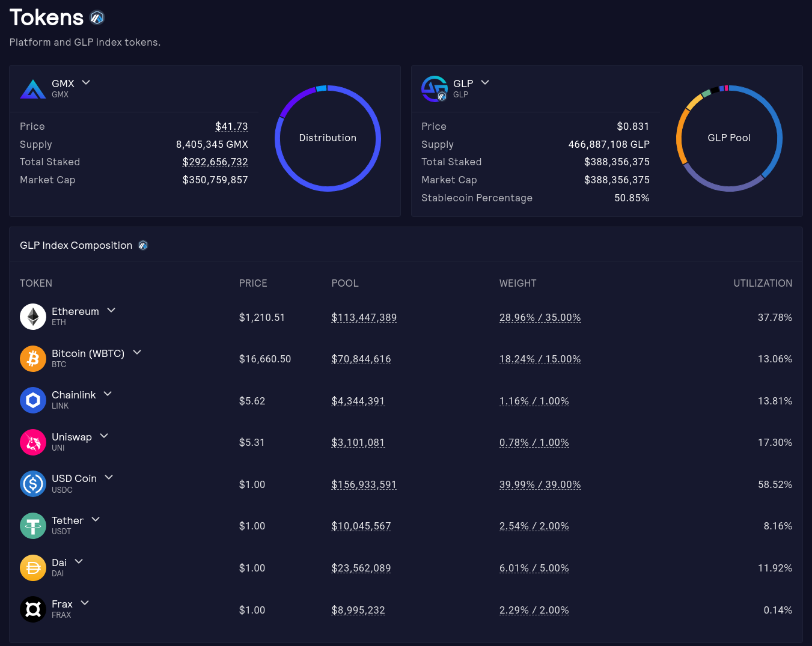This screenshot has height=646, width=812.
Task: Open the Ethereum row dropdown chevron
Action: (x=111, y=310)
